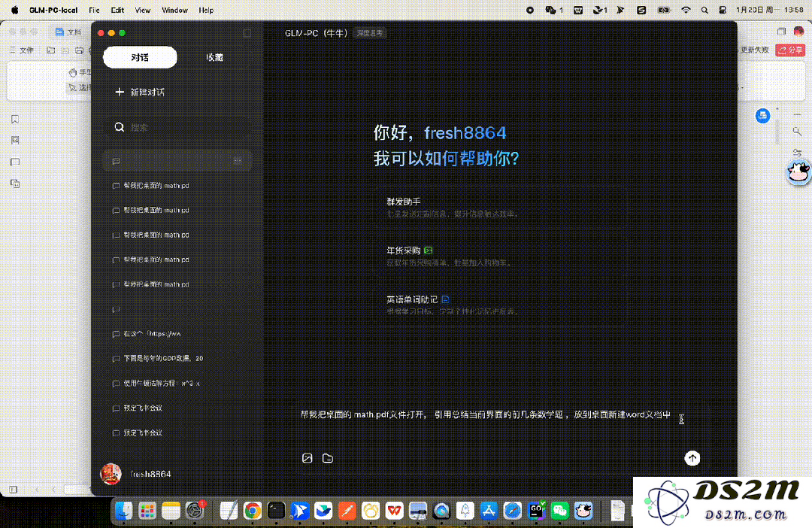The width and height of the screenshot is (812, 528).
Task: Click the floating cow mascot icon
Action: pyautogui.click(x=798, y=172)
